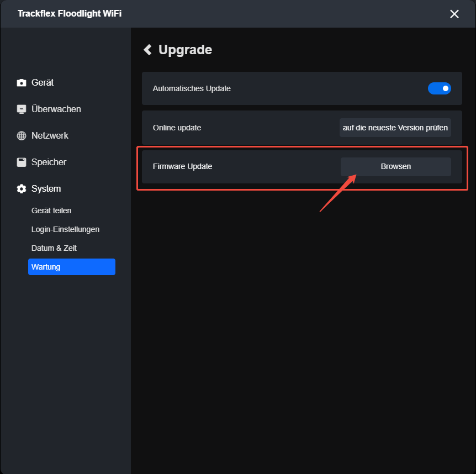Open the Gerät settings section

pyautogui.click(x=42, y=83)
